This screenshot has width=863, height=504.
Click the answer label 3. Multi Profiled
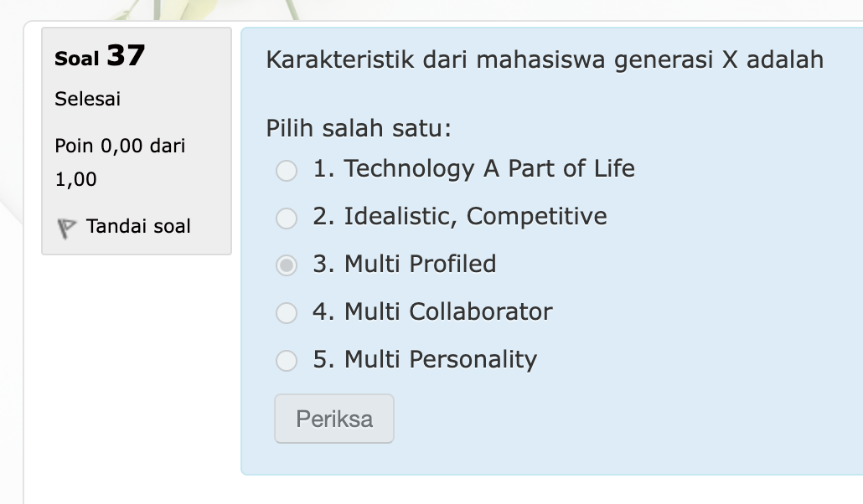(x=405, y=264)
